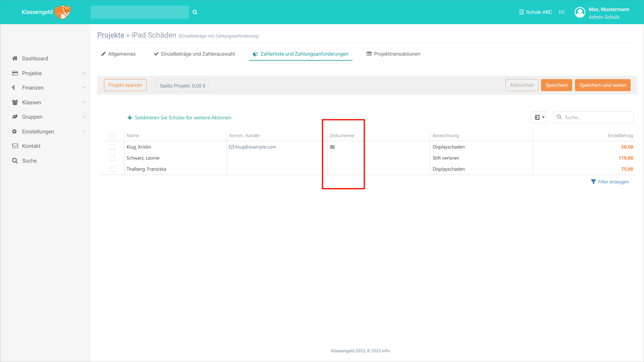Screen dimensions: 644x362
Task: Check the box for Schwarz, Leonie
Action: point(113,158)
